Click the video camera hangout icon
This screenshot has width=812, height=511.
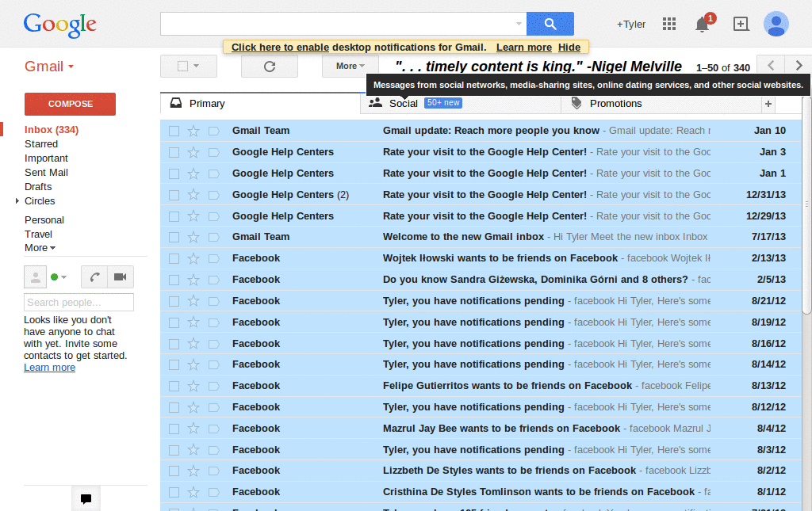[121, 277]
